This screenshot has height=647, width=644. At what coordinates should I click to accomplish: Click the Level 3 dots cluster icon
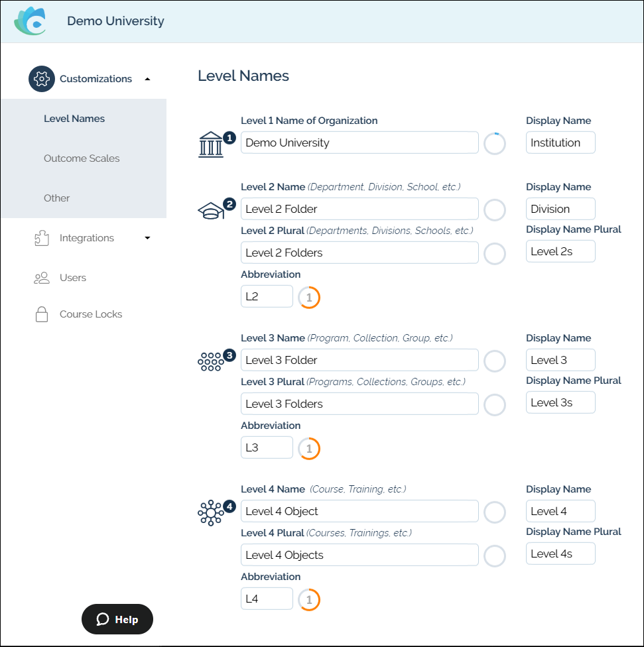click(x=211, y=362)
